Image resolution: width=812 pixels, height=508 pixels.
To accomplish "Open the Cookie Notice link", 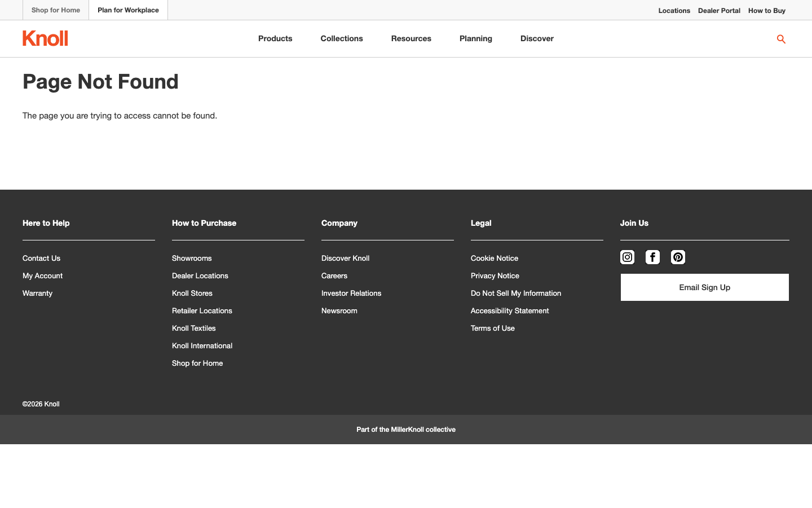I will (495, 259).
